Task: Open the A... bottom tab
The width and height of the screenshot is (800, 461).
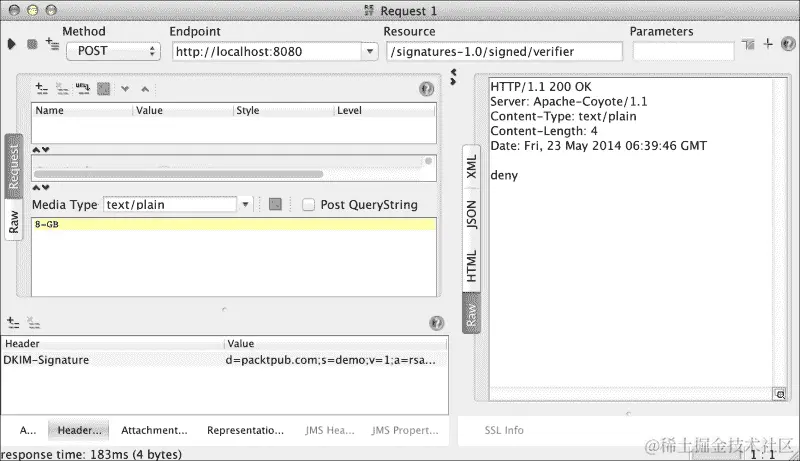Action: coord(28,430)
